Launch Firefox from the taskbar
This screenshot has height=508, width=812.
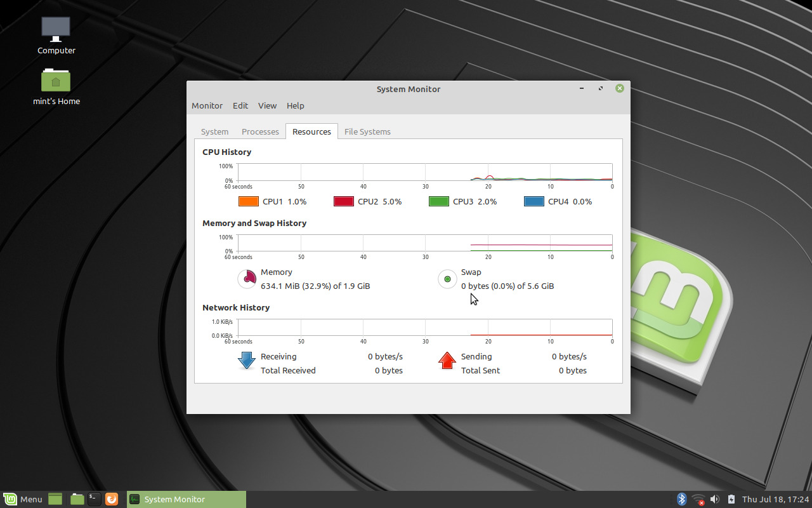coord(112,499)
